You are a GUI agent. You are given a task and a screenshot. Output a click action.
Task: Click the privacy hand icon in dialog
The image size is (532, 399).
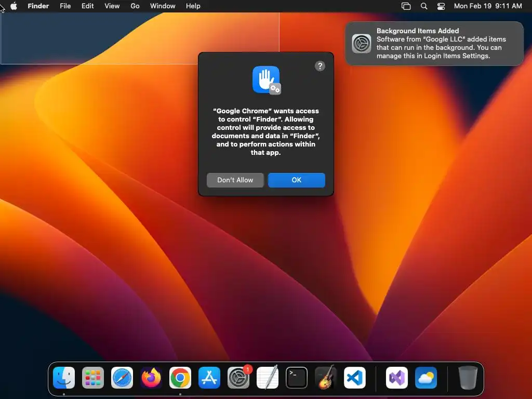[x=267, y=80]
